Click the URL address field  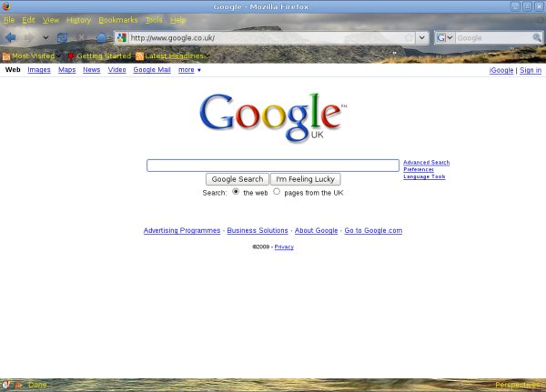point(266,37)
